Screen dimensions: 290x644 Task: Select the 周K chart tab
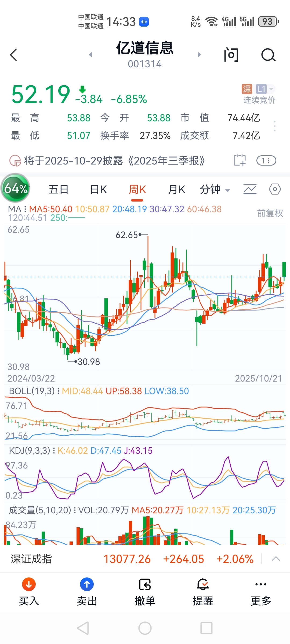137,189
